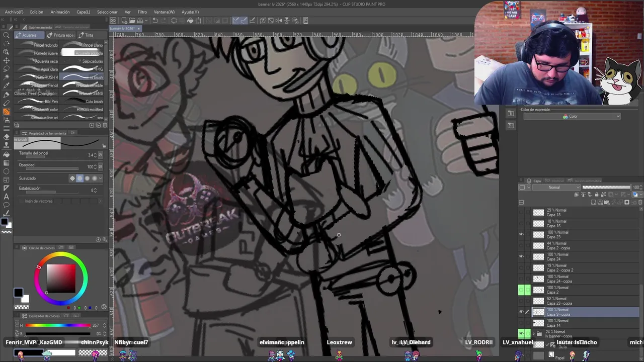Show hidden layer Capa 16
This screenshot has height=362, width=644.
pos(521,223)
